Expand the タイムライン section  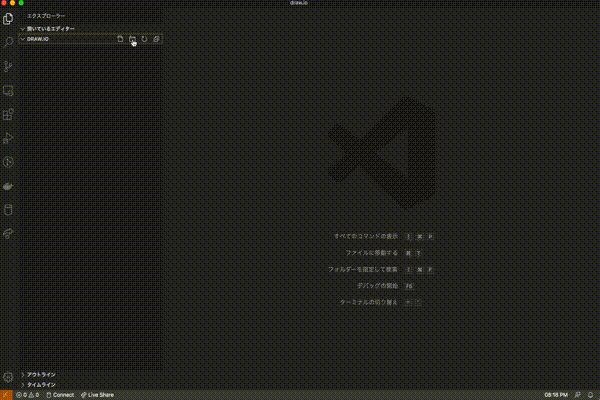click(38, 385)
